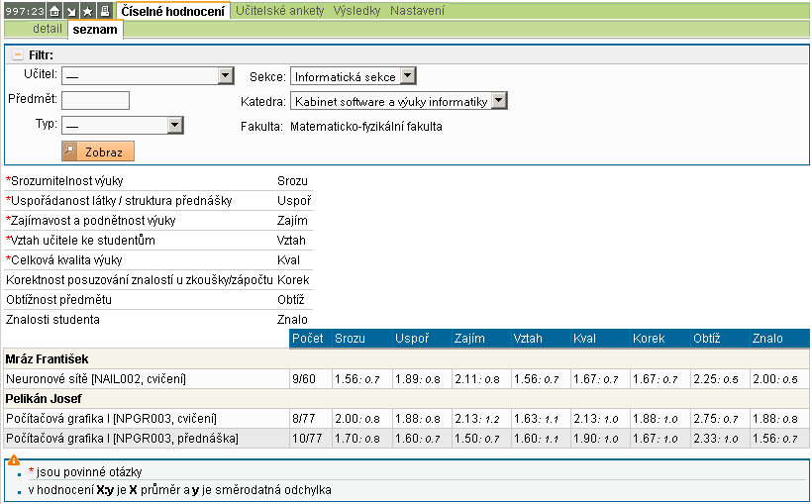Select the detail sub-tab
This screenshot has width=812, height=504.
[x=48, y=30]
